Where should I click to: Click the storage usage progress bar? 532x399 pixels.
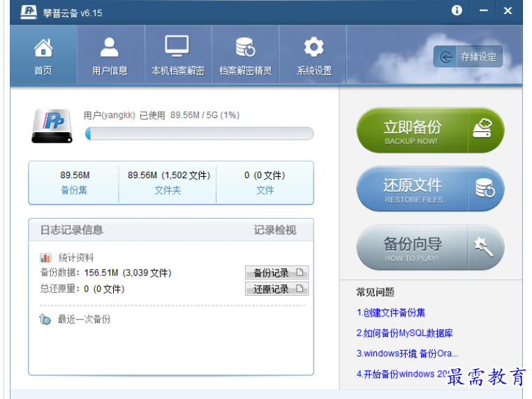point(199,133)
